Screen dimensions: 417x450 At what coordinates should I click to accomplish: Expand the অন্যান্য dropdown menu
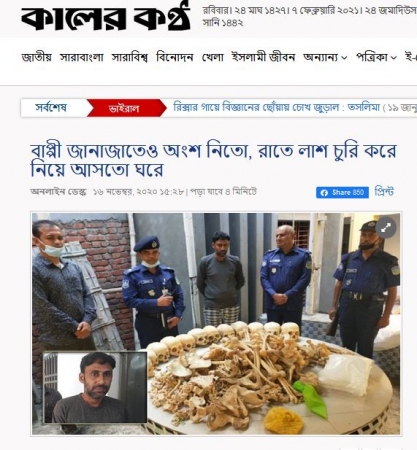[x=325, y=57]
